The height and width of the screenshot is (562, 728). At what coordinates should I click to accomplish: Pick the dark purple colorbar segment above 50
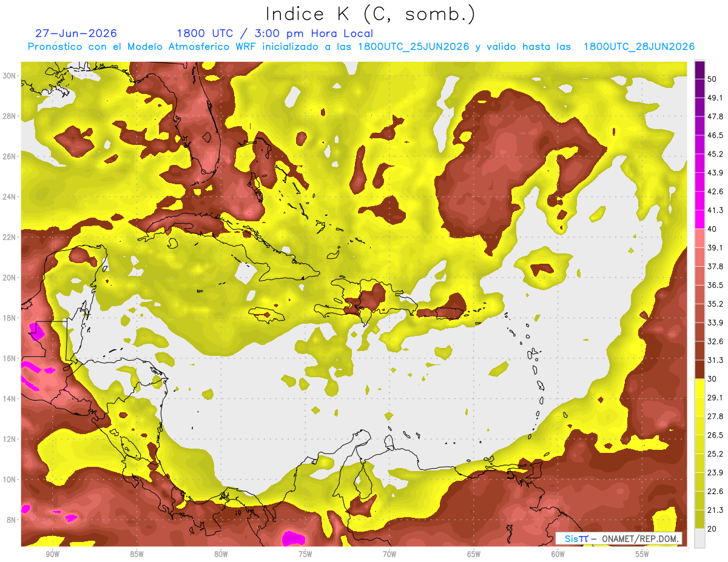(x=699, y=70)
